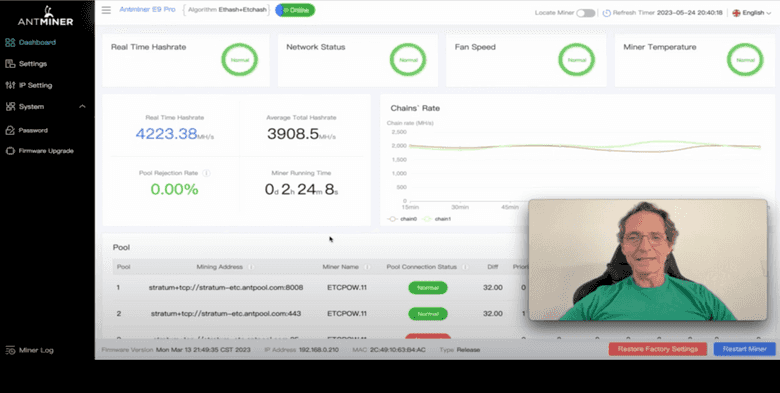Click the webcam video overlay

(648, 260)
